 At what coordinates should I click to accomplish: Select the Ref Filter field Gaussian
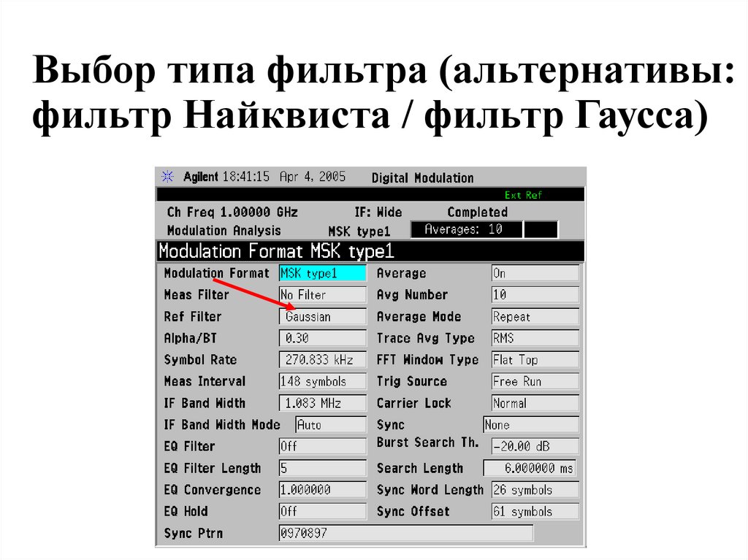click(x=322, y=316)
